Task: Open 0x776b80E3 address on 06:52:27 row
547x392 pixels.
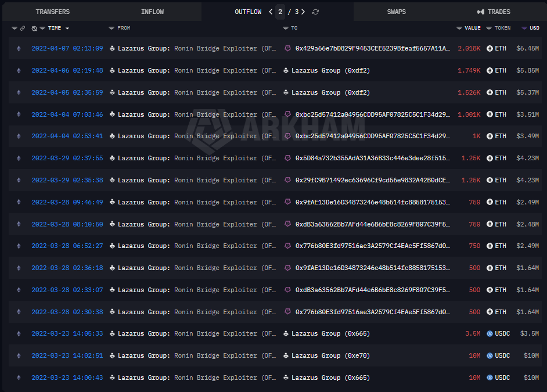Action: 373,246
